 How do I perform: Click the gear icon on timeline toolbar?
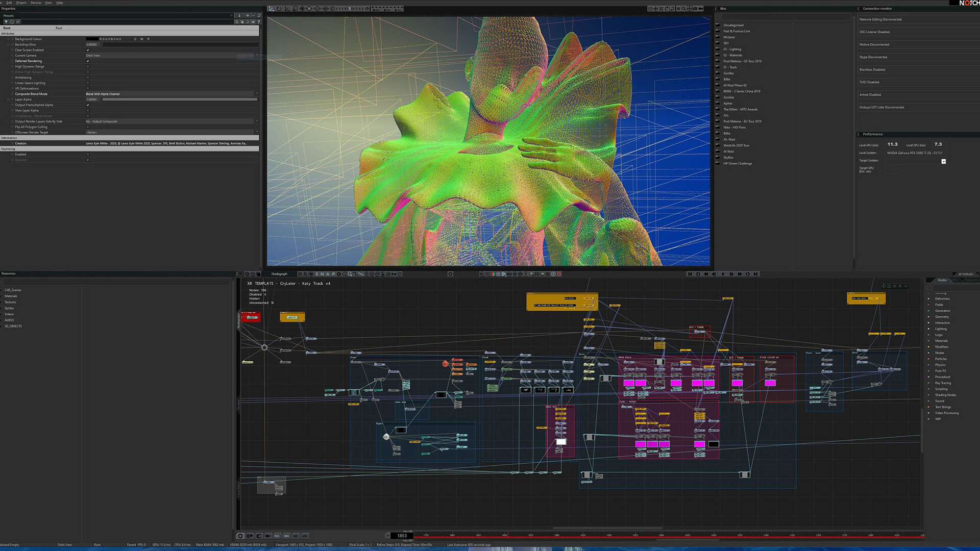tap(240, 536)
